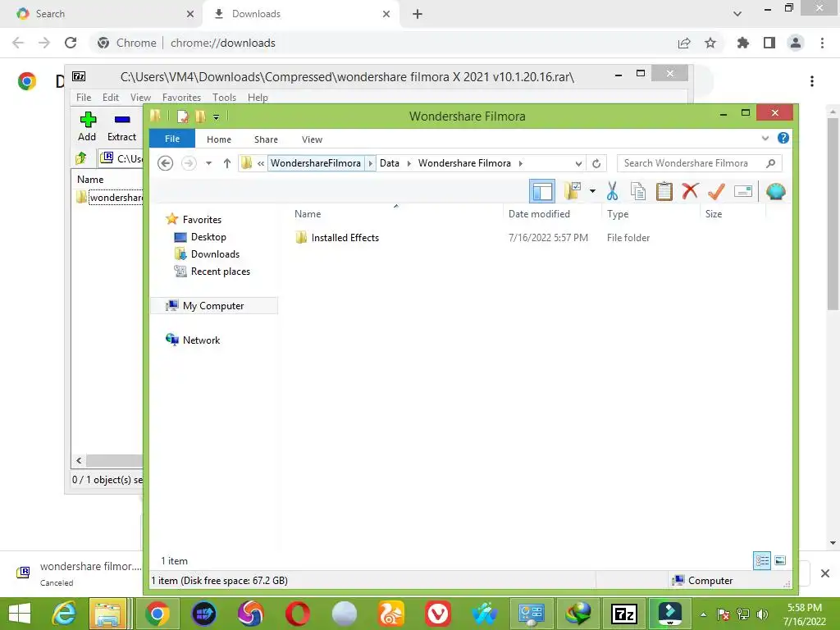The height and width of the screenshot is (630, 840).
Task: Open the folder options dropdown arrow
Action: (x=592, y=191)
